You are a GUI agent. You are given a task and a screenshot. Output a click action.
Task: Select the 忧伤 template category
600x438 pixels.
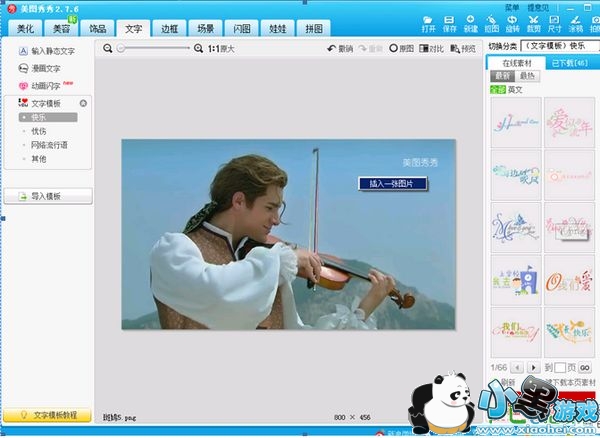39,131
